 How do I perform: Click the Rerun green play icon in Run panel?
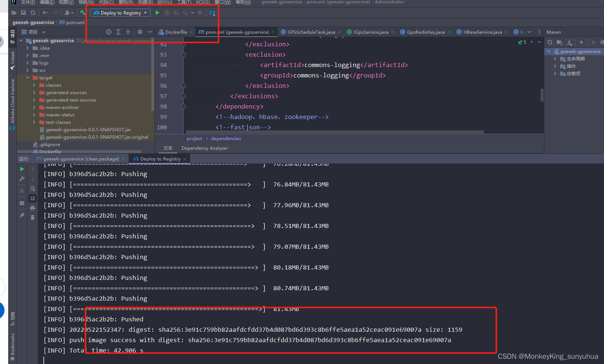pyautogui.click(x=22, y=169)
